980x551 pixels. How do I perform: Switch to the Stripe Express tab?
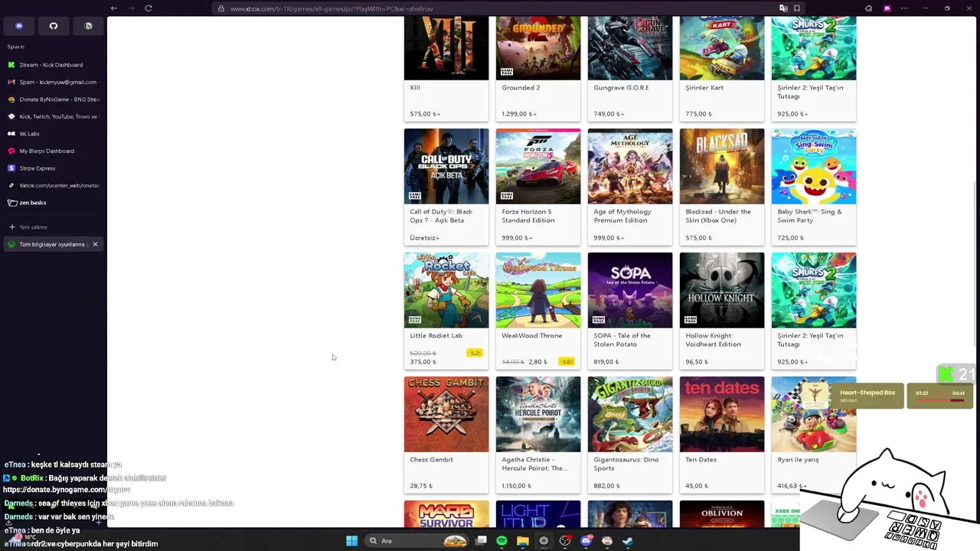pos(53,168)
